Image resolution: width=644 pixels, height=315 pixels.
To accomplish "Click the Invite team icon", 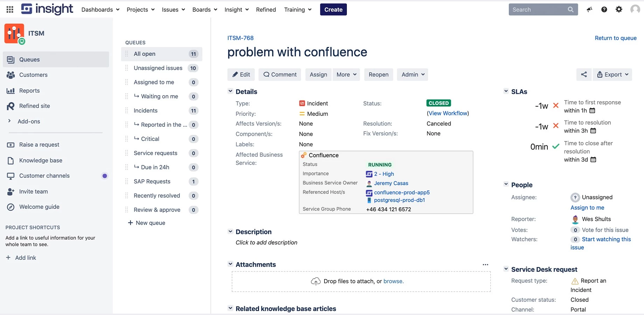I will (11, 192).
